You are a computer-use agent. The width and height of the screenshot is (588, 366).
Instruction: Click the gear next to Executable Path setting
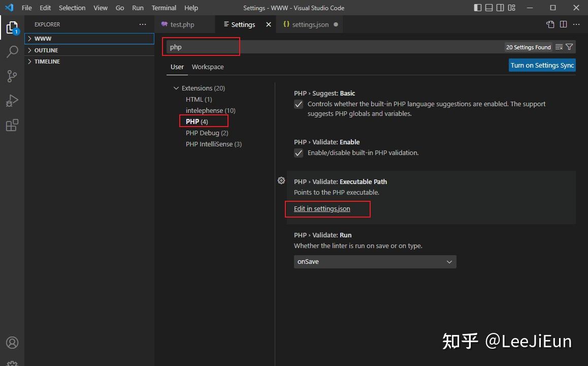click(281, 180)
